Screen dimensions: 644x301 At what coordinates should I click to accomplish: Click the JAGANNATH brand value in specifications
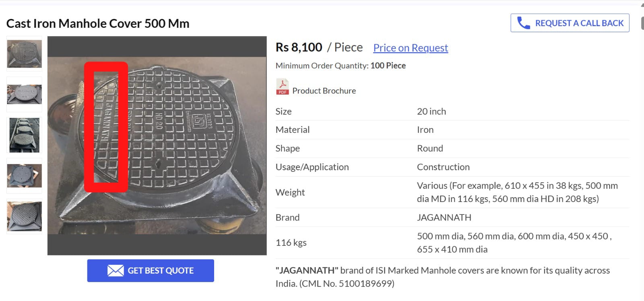pos(444,217)
